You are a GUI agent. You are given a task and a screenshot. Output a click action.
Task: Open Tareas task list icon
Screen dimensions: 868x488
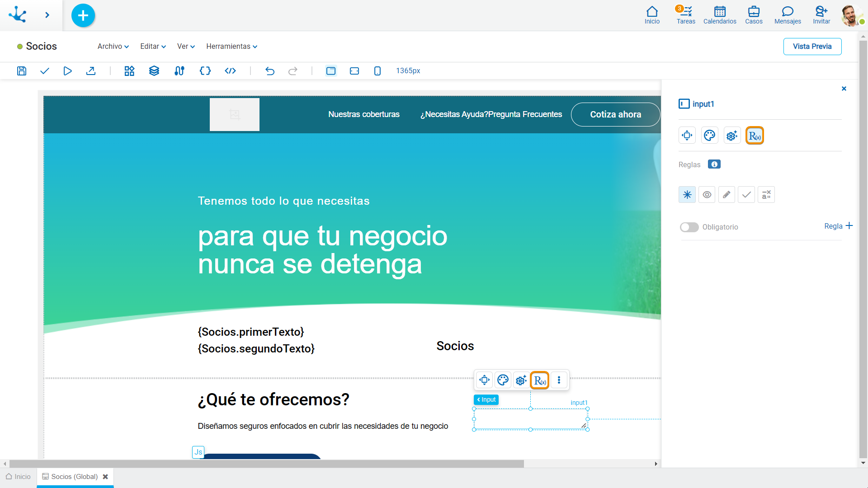pos(686,15)
